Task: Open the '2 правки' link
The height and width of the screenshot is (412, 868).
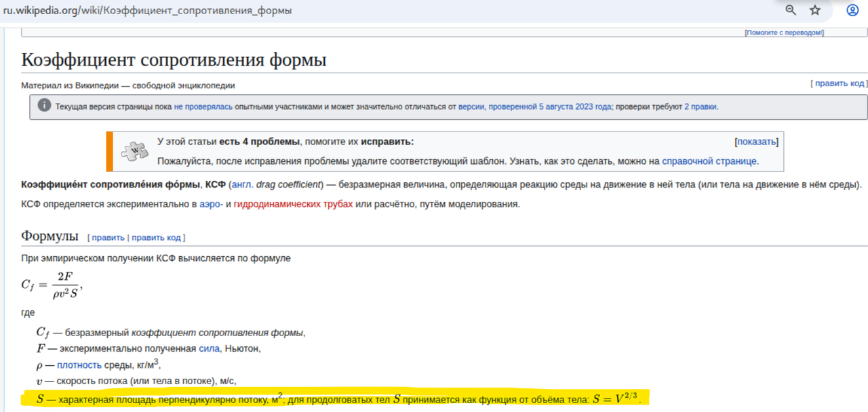Action: 700,106
